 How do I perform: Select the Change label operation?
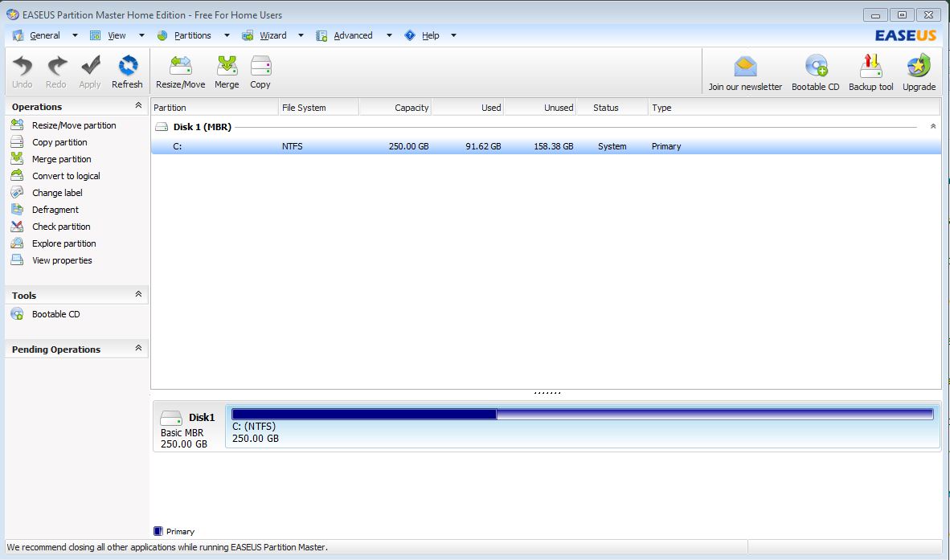[x=57, y=193]
